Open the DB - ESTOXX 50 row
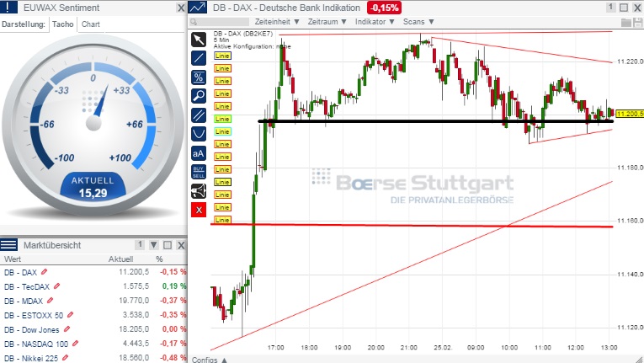The height and width of the screenshot is (363, 644). point(93,315)
